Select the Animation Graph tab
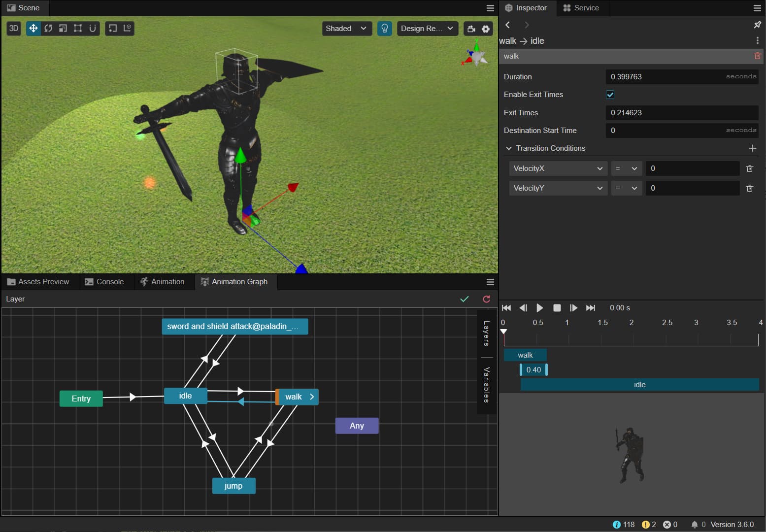The height and width of the screenshot is (532, 766). [234, 282]
